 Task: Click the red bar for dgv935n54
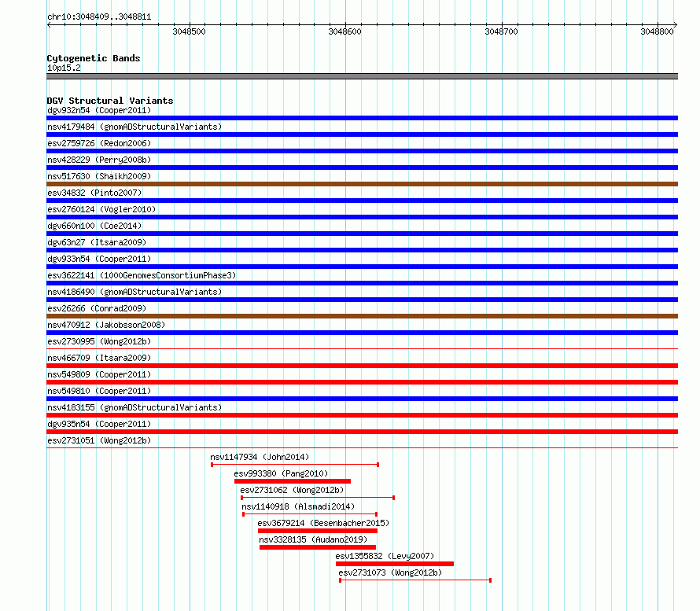click(x=362, y=432)
